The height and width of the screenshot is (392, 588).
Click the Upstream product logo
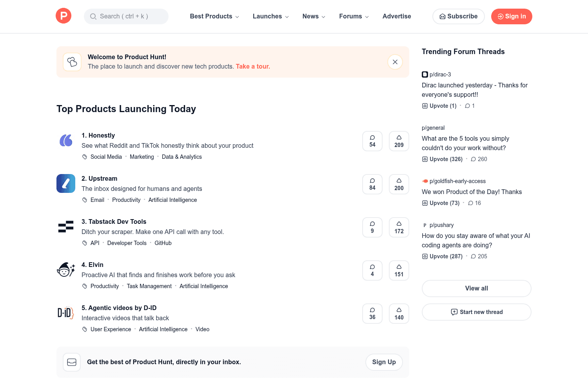[66, 183]
